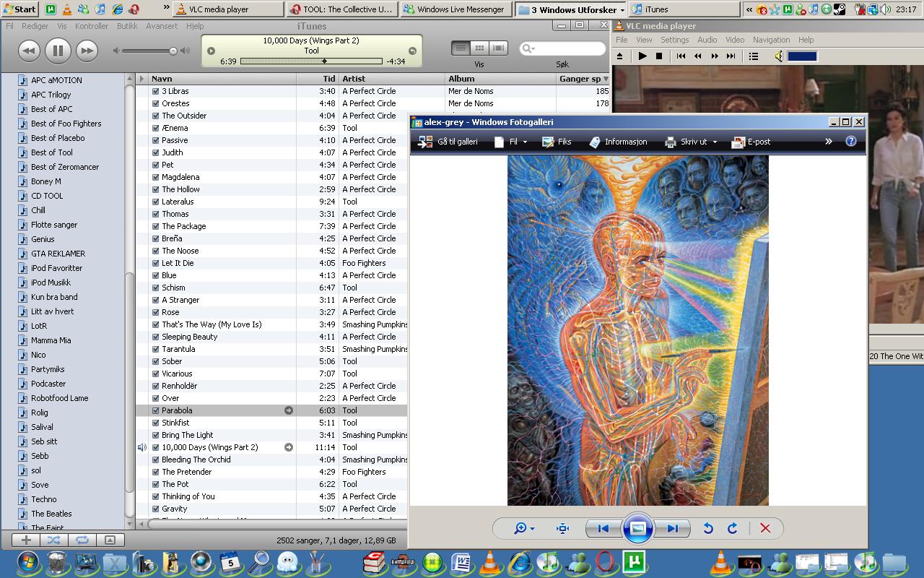Screen dimensions: 924x578
Task: Seek in iTunes song progress bar
Action: tap(311, 61)
